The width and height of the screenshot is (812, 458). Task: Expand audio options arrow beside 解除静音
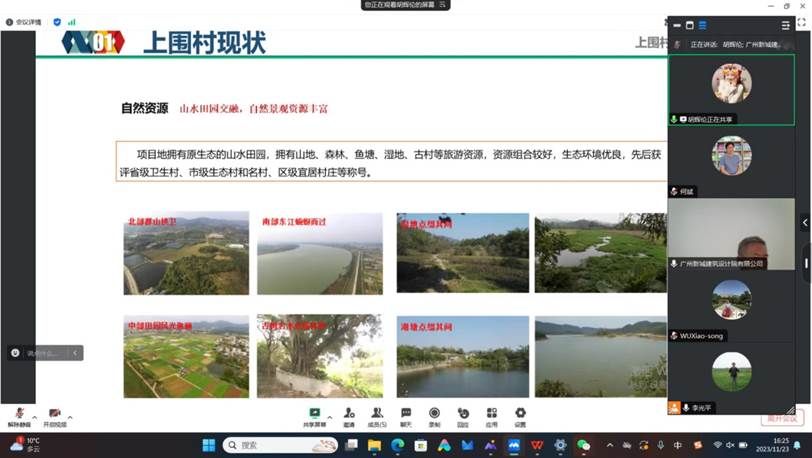pos(35,415)
